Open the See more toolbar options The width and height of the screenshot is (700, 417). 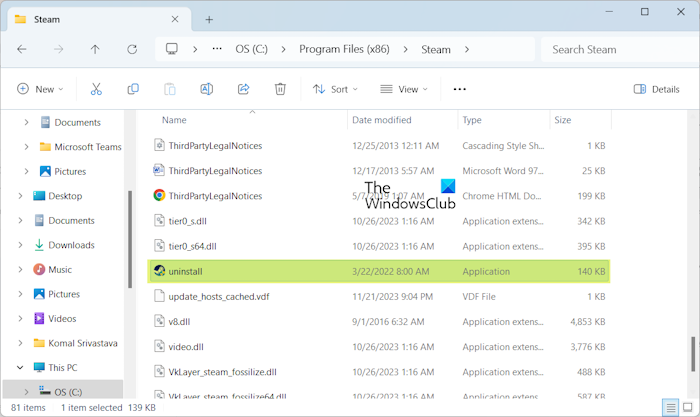click(459, 89)
